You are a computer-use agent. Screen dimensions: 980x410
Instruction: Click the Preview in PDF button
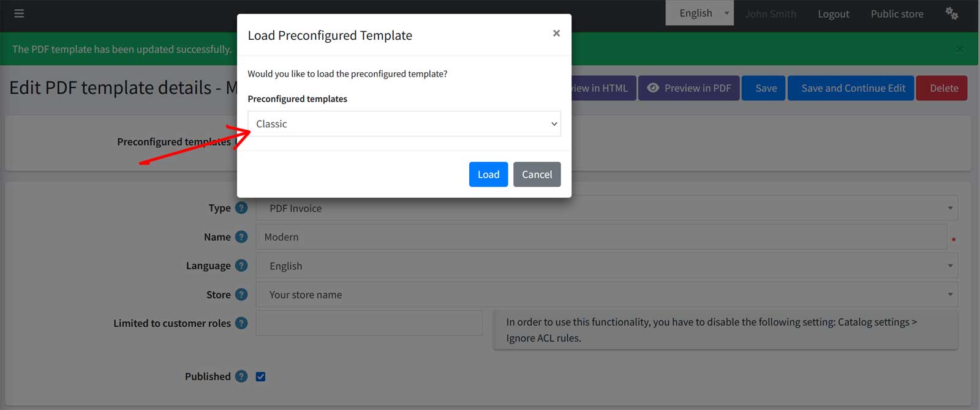point(689,88)
